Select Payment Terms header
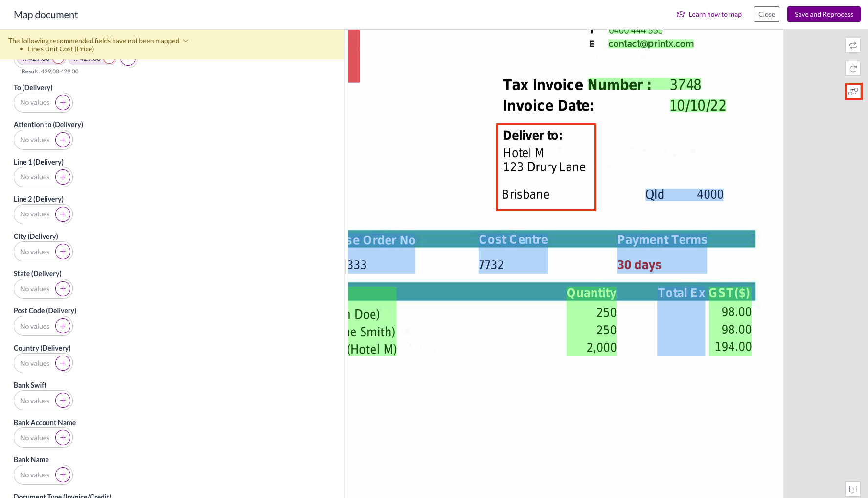This screenshot has width=868, height=498. pyautogui.click(x=662, y=240)
